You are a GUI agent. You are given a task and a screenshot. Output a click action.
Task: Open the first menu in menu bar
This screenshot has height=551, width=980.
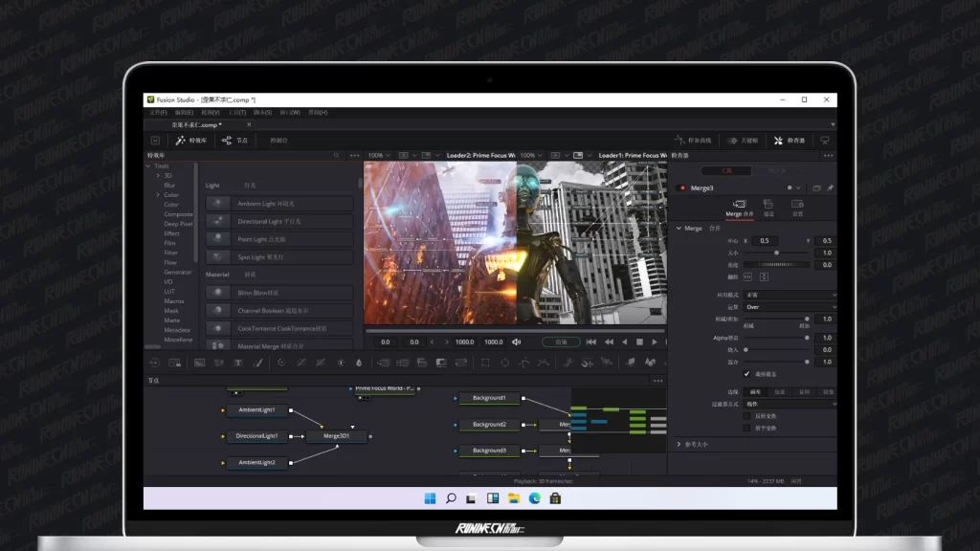158,113
